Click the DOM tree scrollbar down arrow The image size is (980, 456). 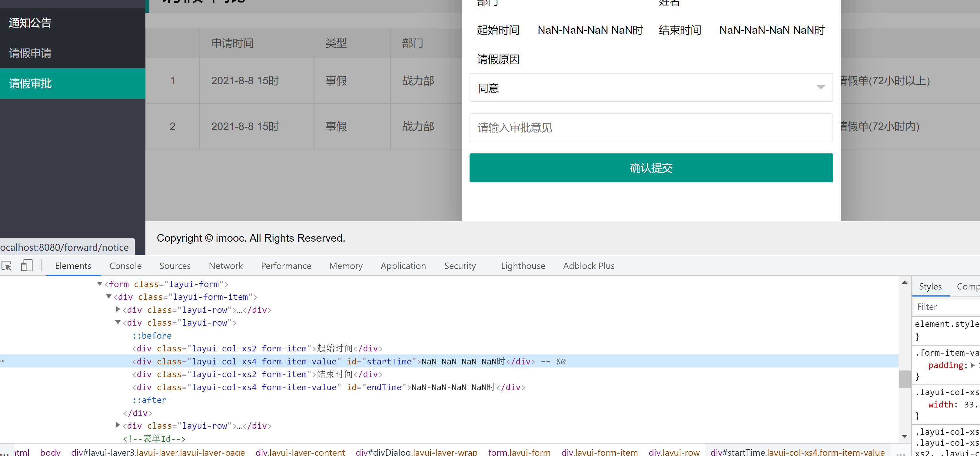tap(905, 436)
